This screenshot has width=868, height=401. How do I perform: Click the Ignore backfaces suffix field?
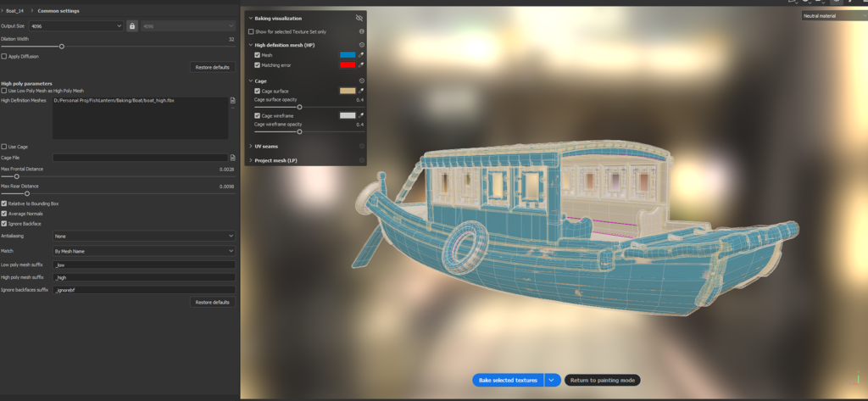[144, 290]
